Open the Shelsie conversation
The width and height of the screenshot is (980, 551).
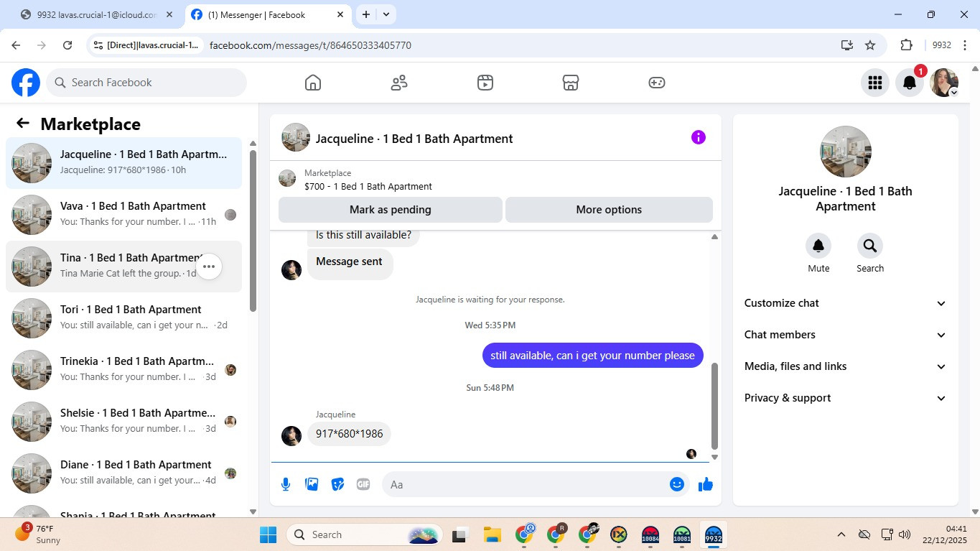coord(123,422)
